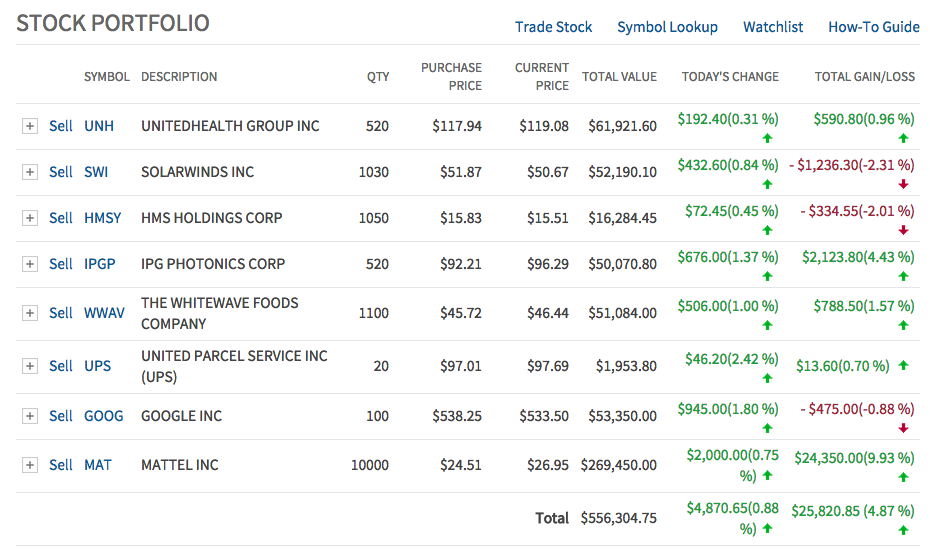
Task: Click plus icon next to UPS
Action: pos(30,366)
